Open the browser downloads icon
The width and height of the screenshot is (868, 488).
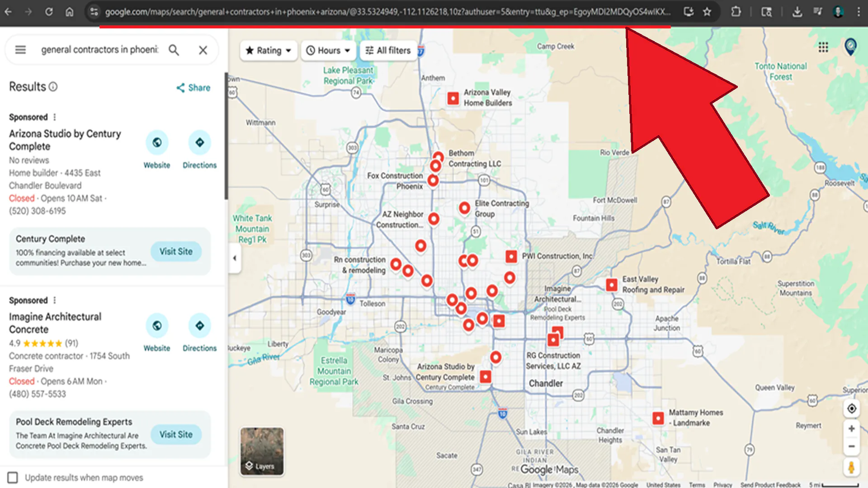[x=797, y=12]
